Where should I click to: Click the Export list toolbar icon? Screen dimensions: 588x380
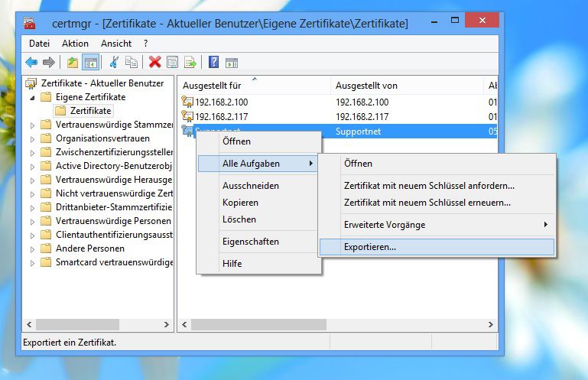pyautogui.click(x=190, y=62)
